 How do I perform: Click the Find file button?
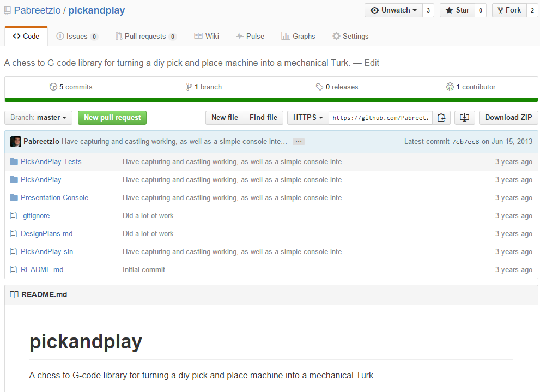pos(263,118)
